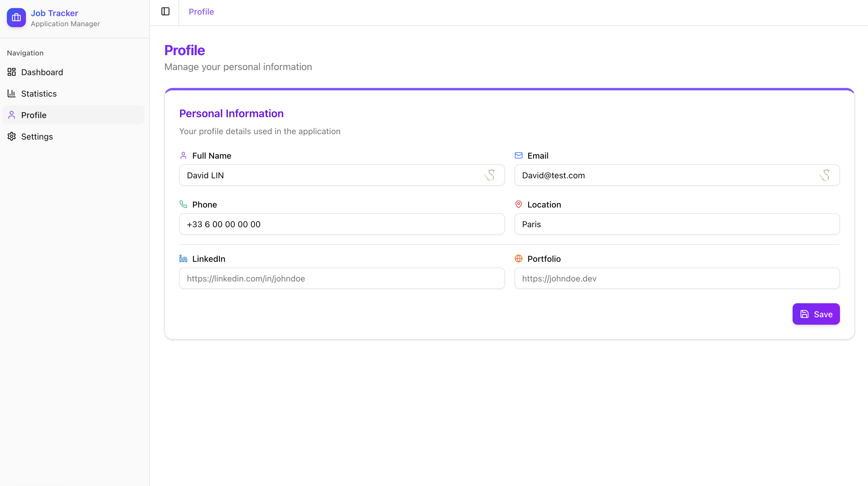
Task: Click the Location pin icon
Action: [519, 204]
